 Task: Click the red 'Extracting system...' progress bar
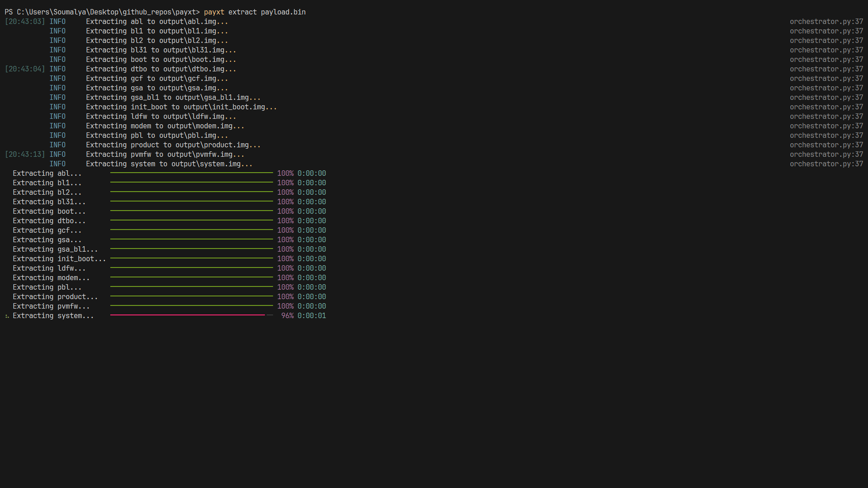pos(192,315)
